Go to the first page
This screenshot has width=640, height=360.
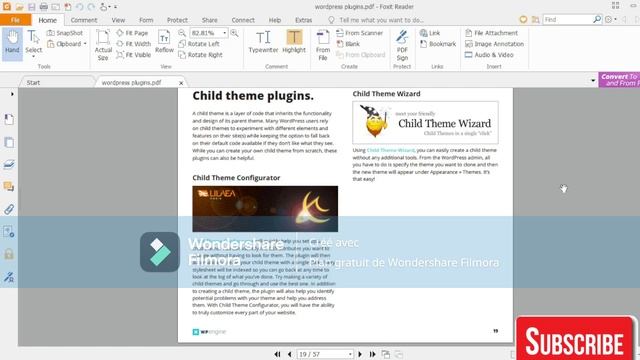click(x=278, y=354)
